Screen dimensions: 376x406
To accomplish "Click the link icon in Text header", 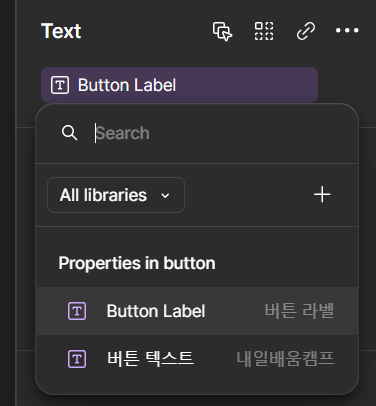I will (306, 31).
